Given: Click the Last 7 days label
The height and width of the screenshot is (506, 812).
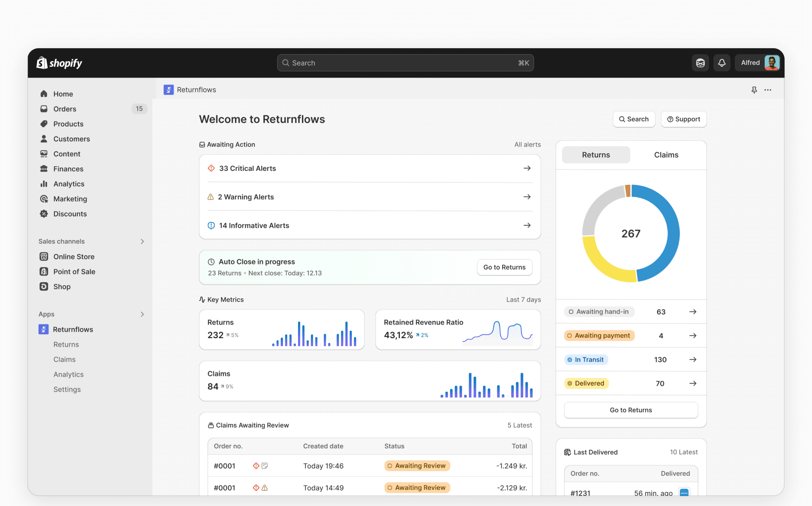Looking at the screenshot, I should click(x=523, y=299).
